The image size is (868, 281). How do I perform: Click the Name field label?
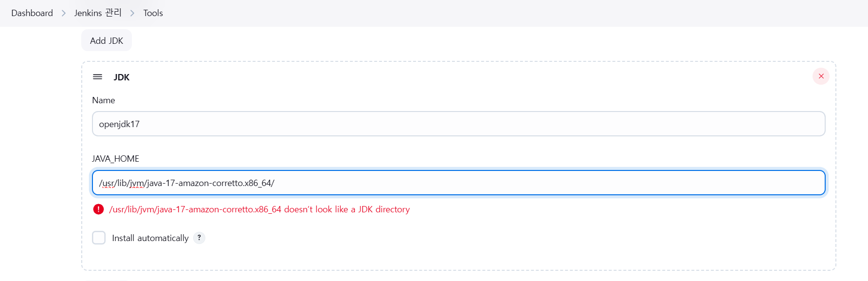[x=104, y=100]
